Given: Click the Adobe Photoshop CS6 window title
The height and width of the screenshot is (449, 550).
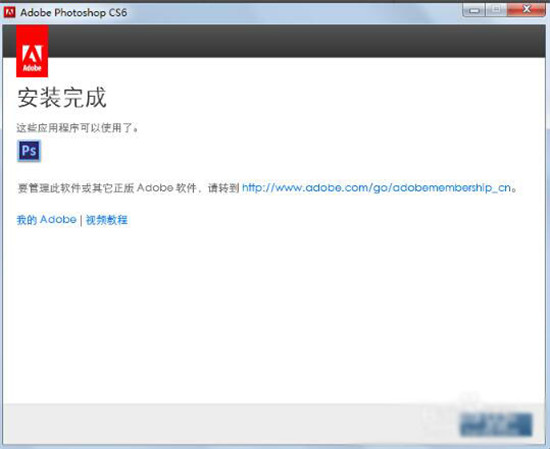Looking at the screenshot, I should tap(74, 13).
